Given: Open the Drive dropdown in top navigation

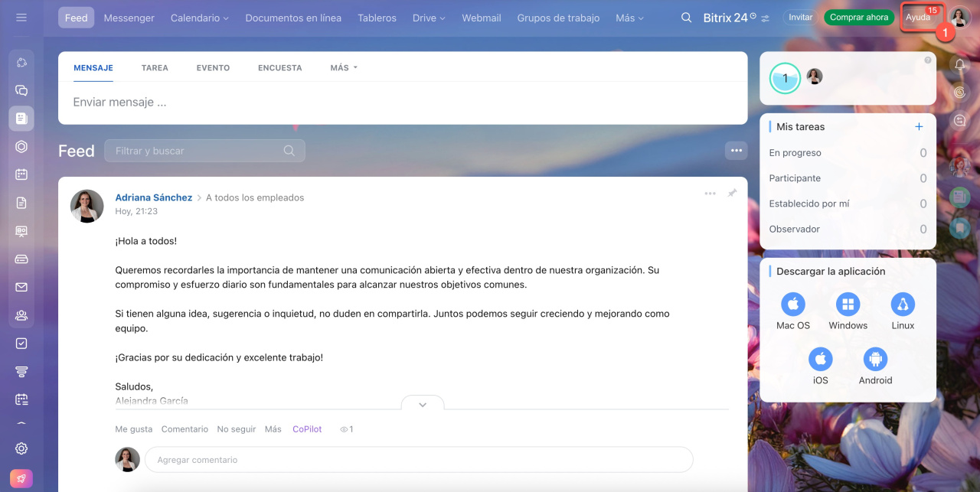Looking at the screenshot, I should pyautogui.click(x=429, y=18).
